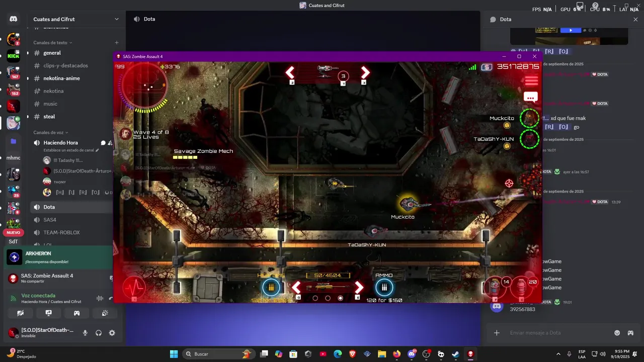
Task: Show hidden system tray icons chevron
Action: (x=558, y=354)
